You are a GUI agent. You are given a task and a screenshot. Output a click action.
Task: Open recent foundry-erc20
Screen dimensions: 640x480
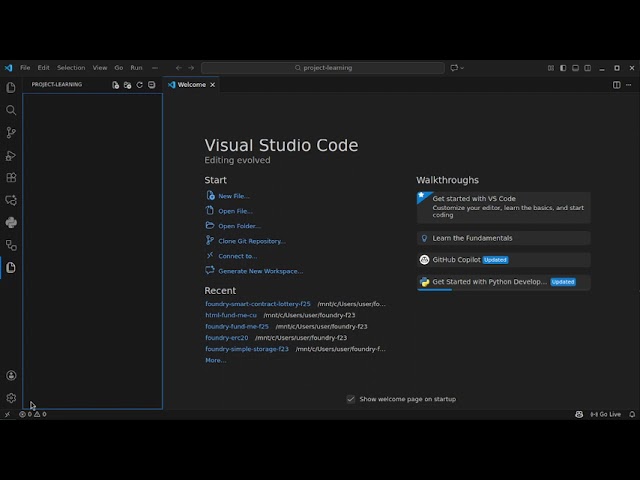click(x=227, y=338)
